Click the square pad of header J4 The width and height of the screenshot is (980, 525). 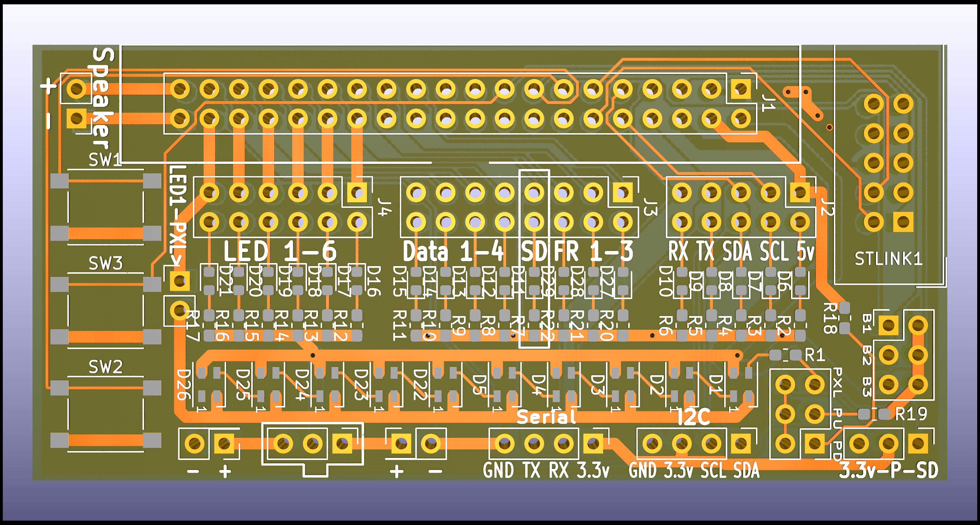click(x=357, y=192)
